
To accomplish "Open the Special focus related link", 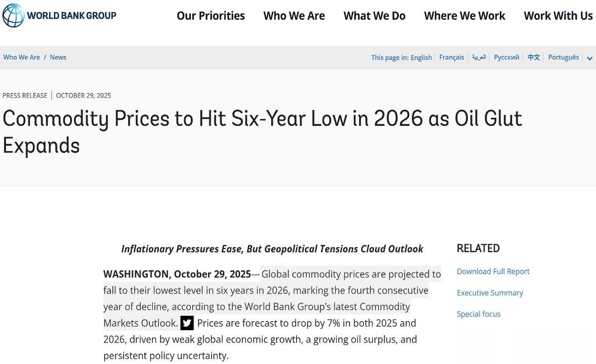I will coord(478,314).
